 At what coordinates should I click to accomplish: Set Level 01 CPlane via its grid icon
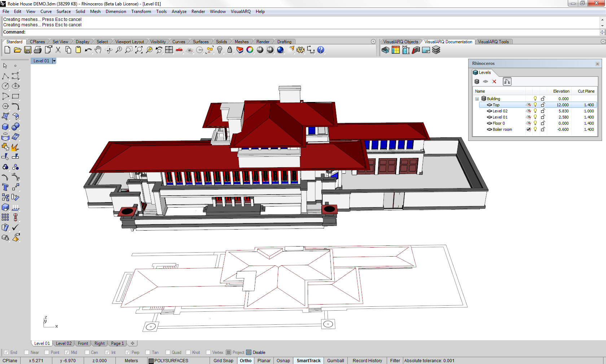click(528, 117)
